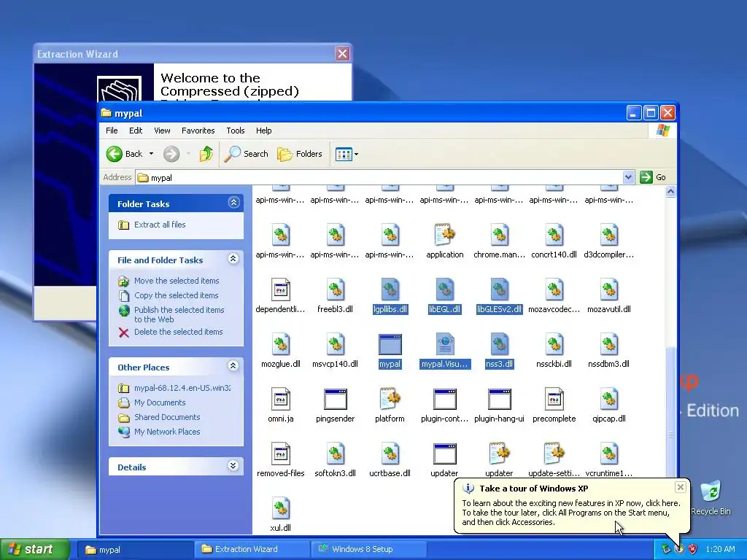This screenshot has height=560, width=747.
Task: Collapse the Other Places panel
Action: tap(233, 366)
